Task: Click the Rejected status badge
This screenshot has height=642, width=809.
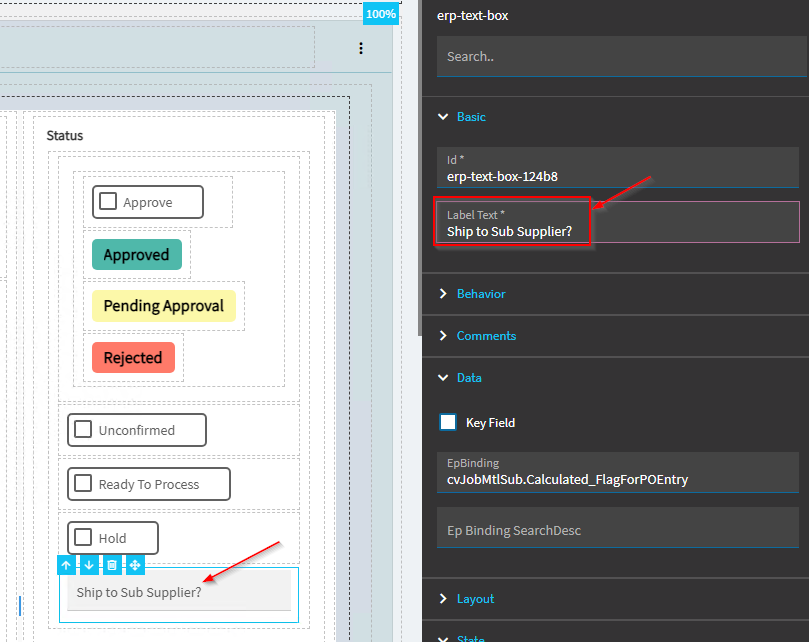Action: click(x=133, y=358)
